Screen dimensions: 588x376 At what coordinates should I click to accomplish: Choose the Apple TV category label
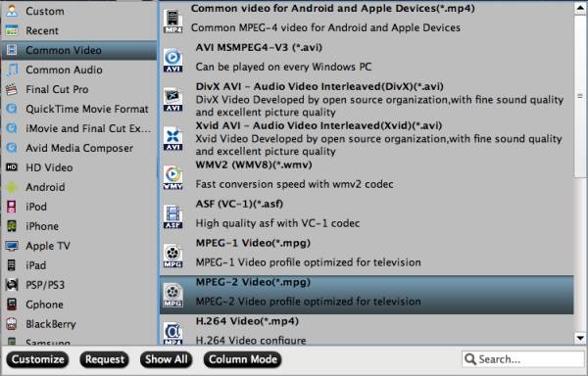point(48,246)
